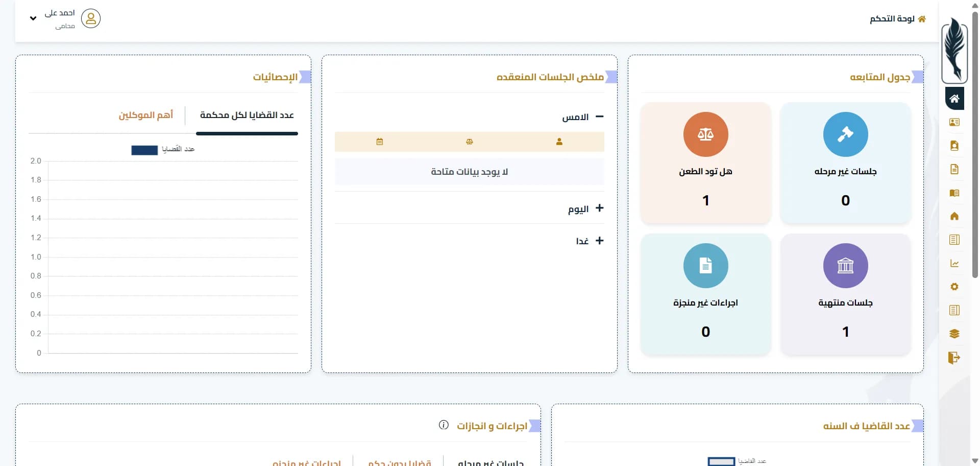This screenshot has height=466, width=980.
Task: Click the logout door icon in the sidebar
Action: [954, 357]
